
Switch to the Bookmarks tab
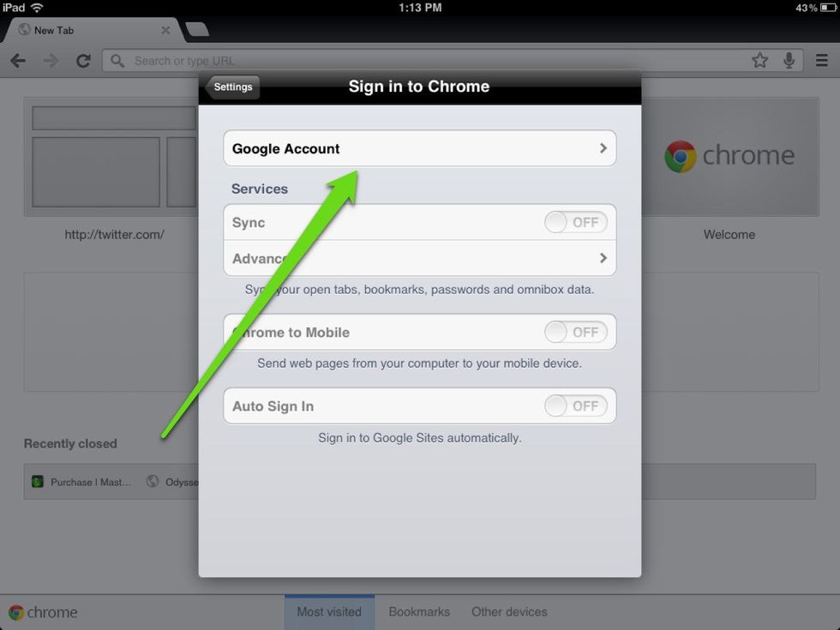tap(419, 612)
